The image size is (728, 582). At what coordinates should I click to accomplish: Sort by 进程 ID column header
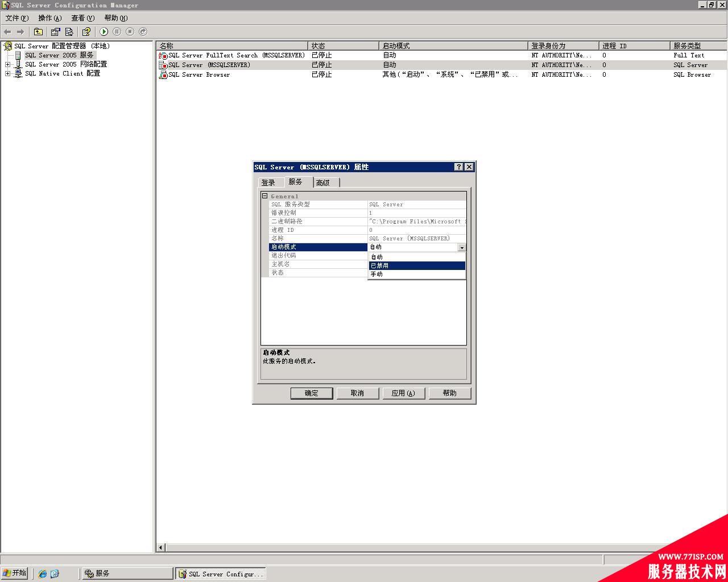coord(635,45)
